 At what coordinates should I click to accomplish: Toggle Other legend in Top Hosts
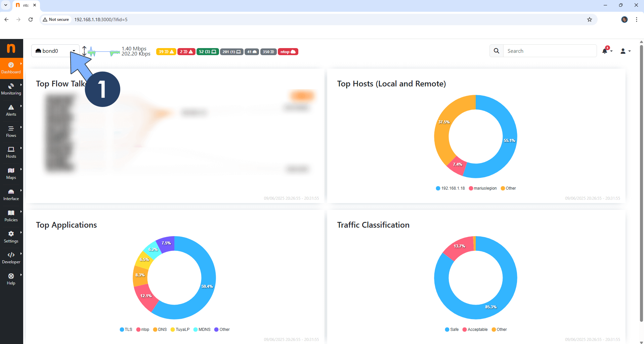[508, 188]
